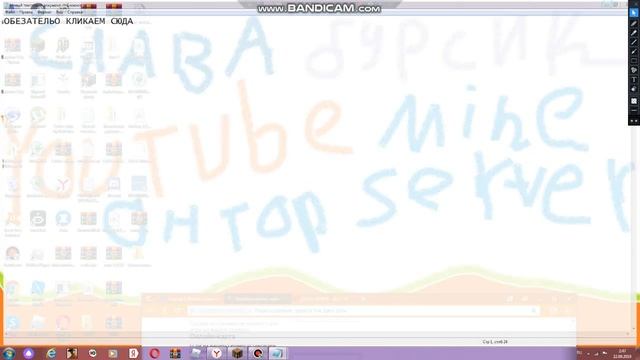This screenshot has width=640, height=360.
Task: Open the Формат menu in Notepad
Action: click(44, 12)
